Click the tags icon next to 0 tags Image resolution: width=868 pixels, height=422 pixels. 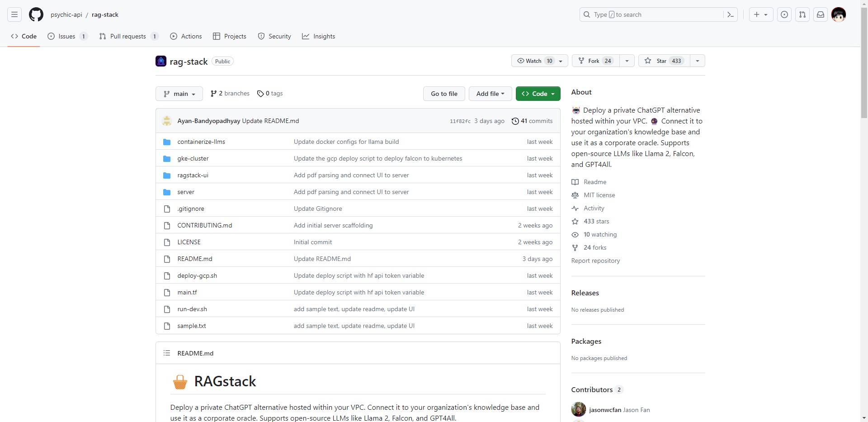[260, 94]
